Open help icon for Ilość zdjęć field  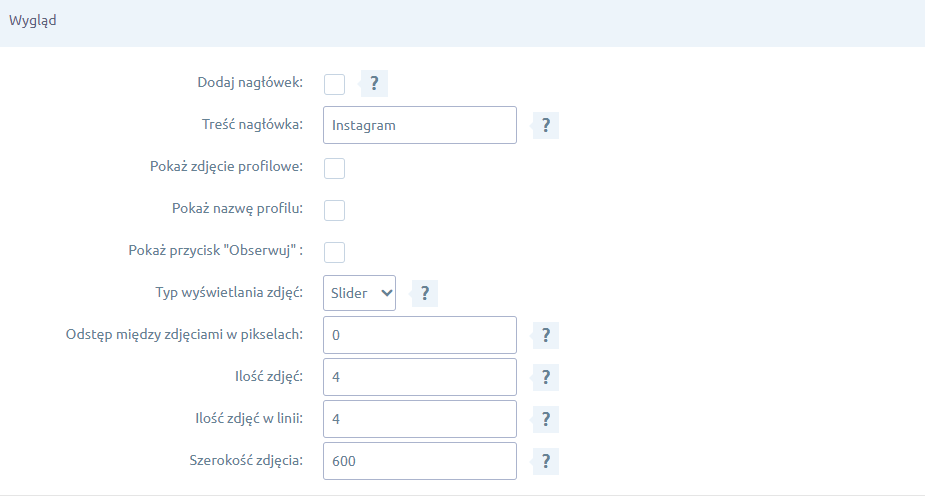[x=545, y=377]
